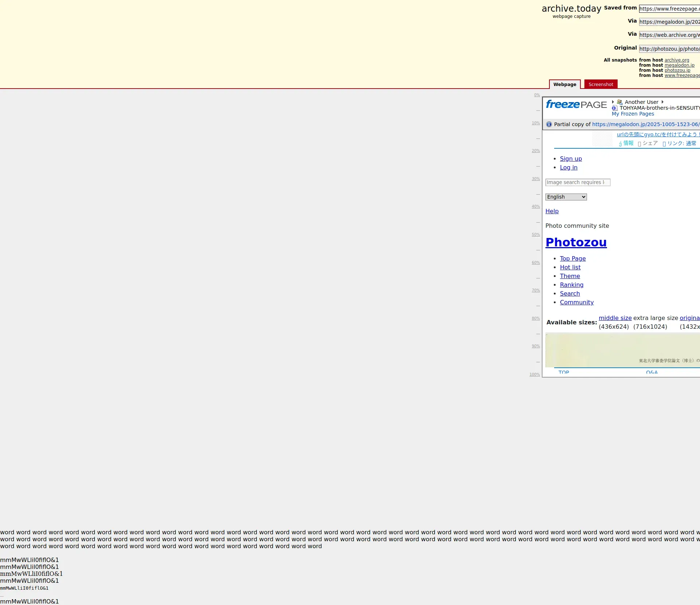This screenshot has width=700, height=605.
Task: Click the Saved from URL field
Action: click(x=669, y=9)
